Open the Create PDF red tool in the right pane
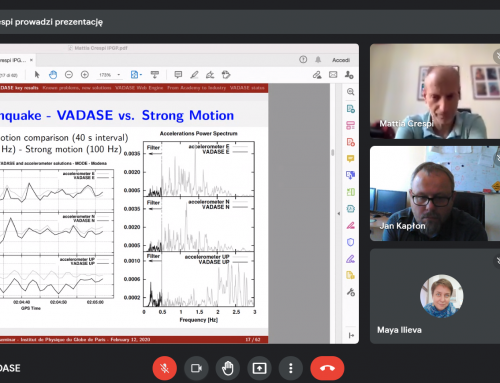 pyautogui.click(x=351, y=142)
